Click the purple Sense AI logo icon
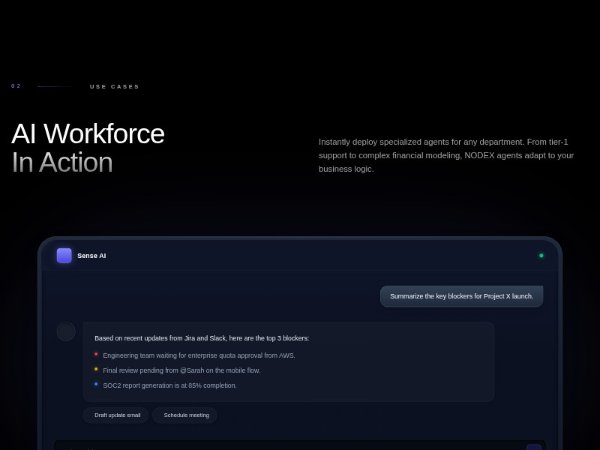 coord(64,255)
